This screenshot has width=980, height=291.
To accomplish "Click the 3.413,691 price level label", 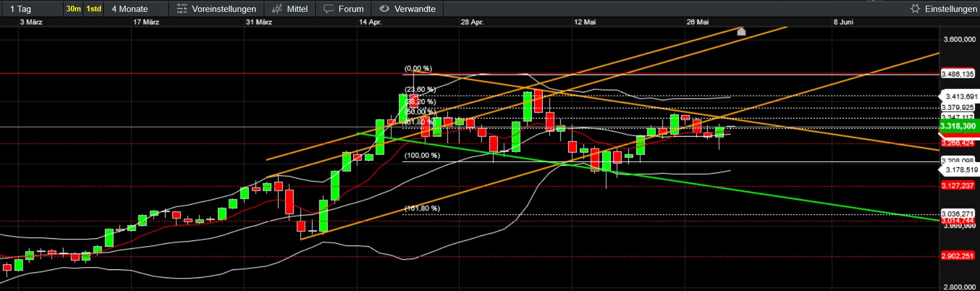I will pos(961,96).
